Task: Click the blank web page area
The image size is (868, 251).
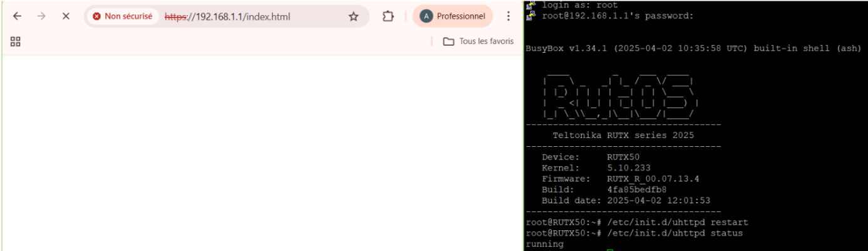Action: [x=262, y=151]
